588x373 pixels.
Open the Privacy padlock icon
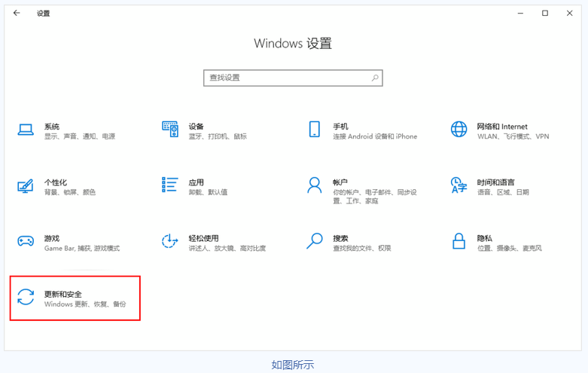tap(459, 241)
